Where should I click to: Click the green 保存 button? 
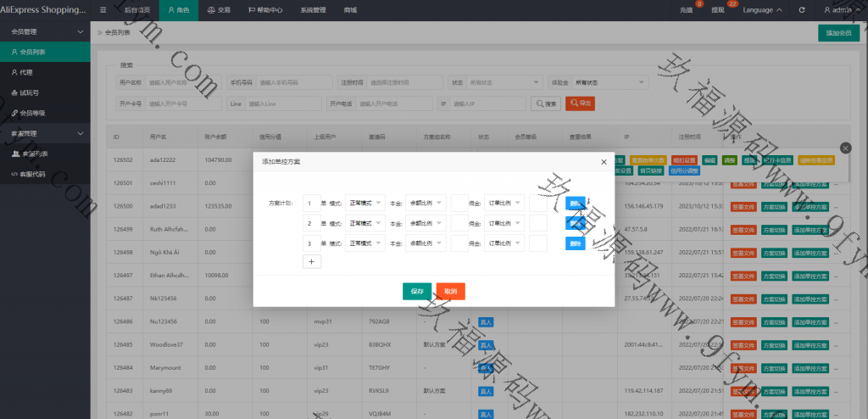tap(416, 291)
